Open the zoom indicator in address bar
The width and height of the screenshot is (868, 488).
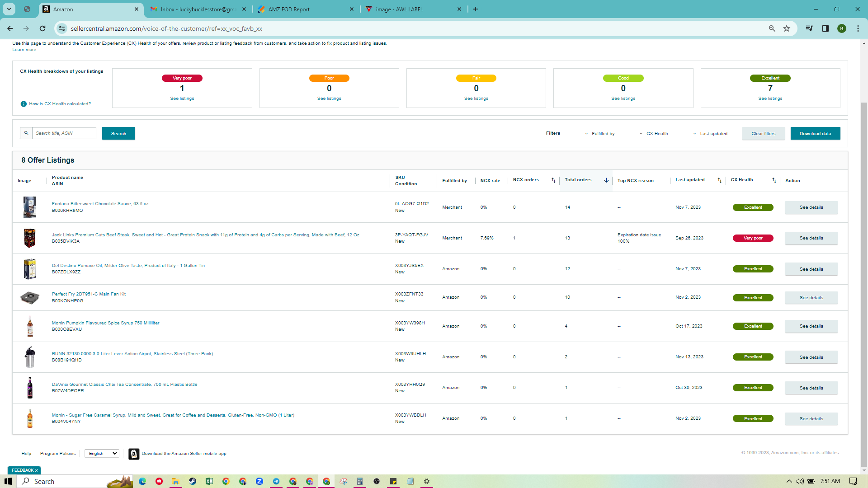coord(772,28)
